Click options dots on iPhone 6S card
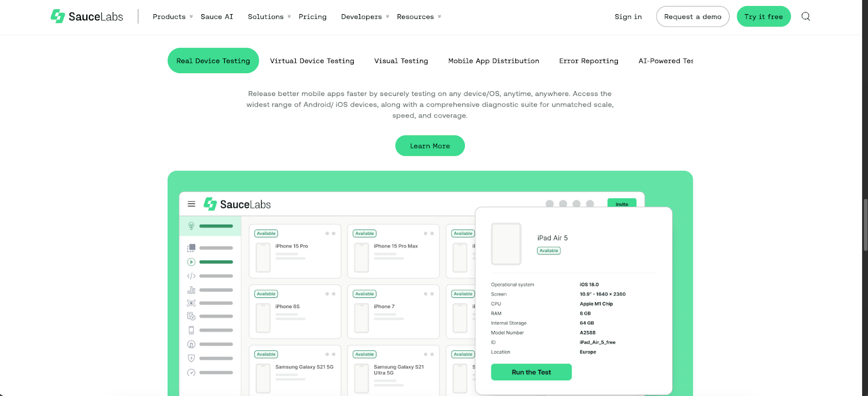 [330, 294]
